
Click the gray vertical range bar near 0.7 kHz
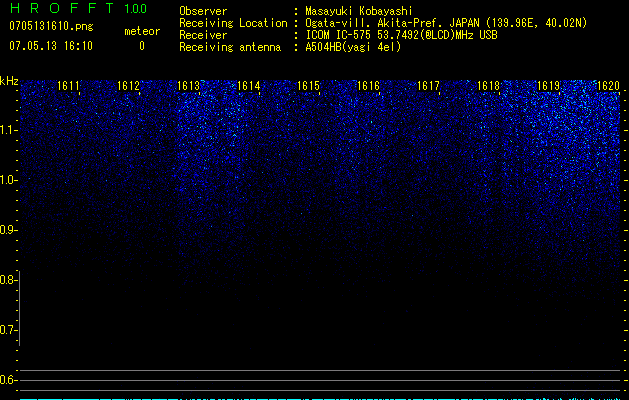click(20, 308)
